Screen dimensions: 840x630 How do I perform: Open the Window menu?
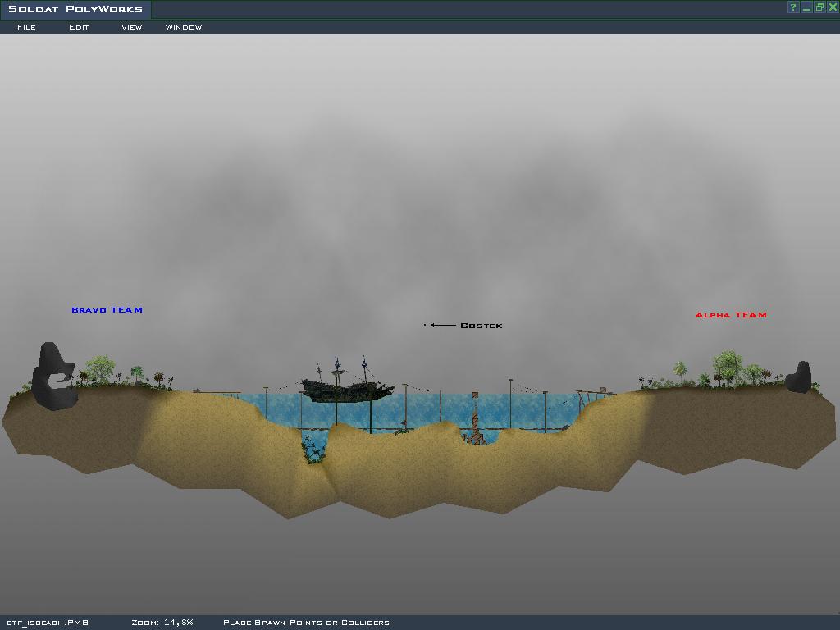(184, 27)
